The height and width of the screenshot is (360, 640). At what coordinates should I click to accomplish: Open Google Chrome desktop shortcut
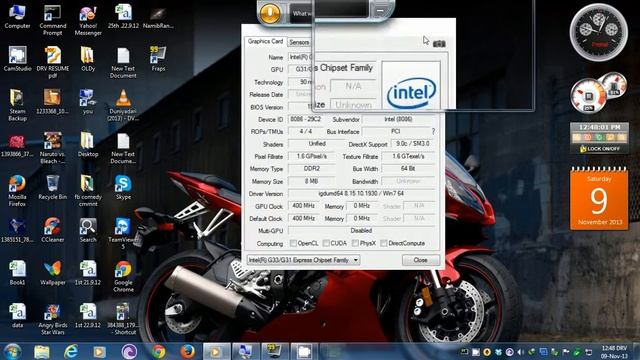tap(123, 276)
